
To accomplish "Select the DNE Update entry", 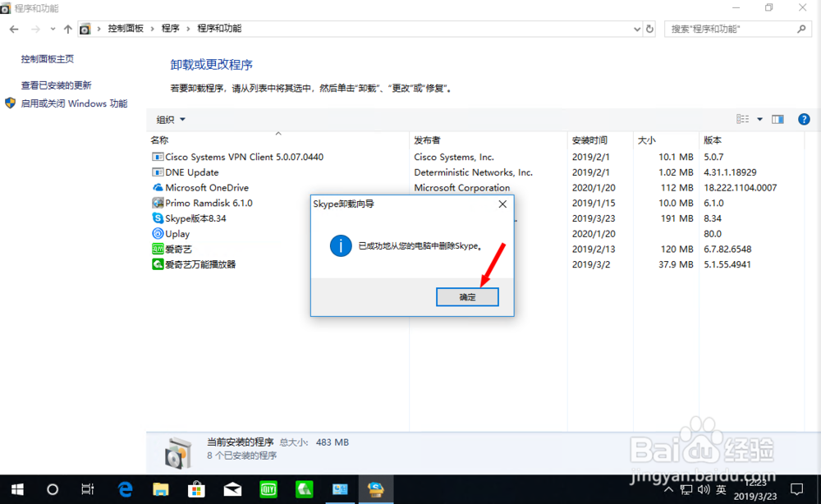I will tap(191, 172).
